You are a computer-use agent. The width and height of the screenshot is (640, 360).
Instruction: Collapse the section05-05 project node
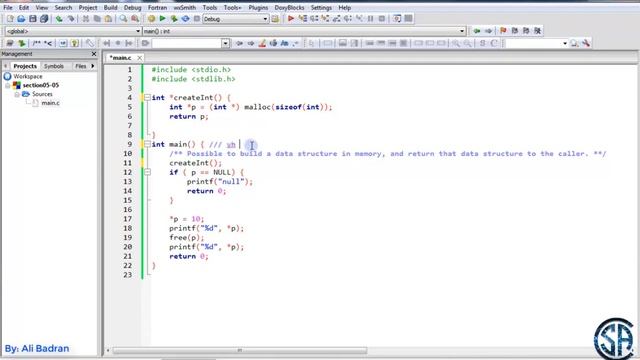(8, 85)
